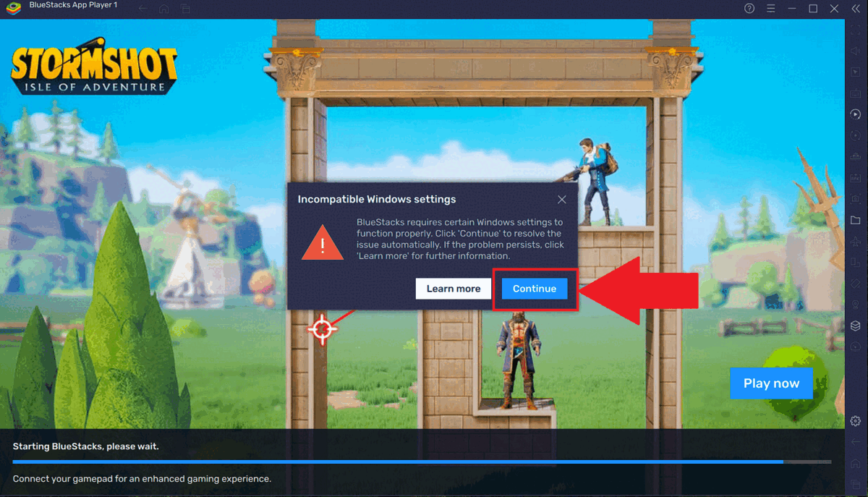868x497 pixels.
Task: Click the Learn more button
Action: pos(453,289)
